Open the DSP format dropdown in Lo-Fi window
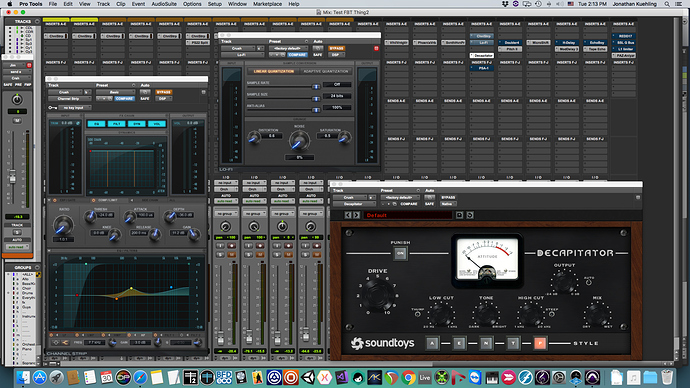 [x=336, y=55]
